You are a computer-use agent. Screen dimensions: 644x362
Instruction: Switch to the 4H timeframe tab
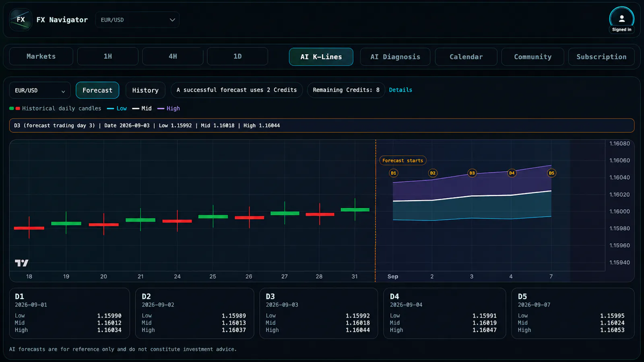(x=173, y=56)
